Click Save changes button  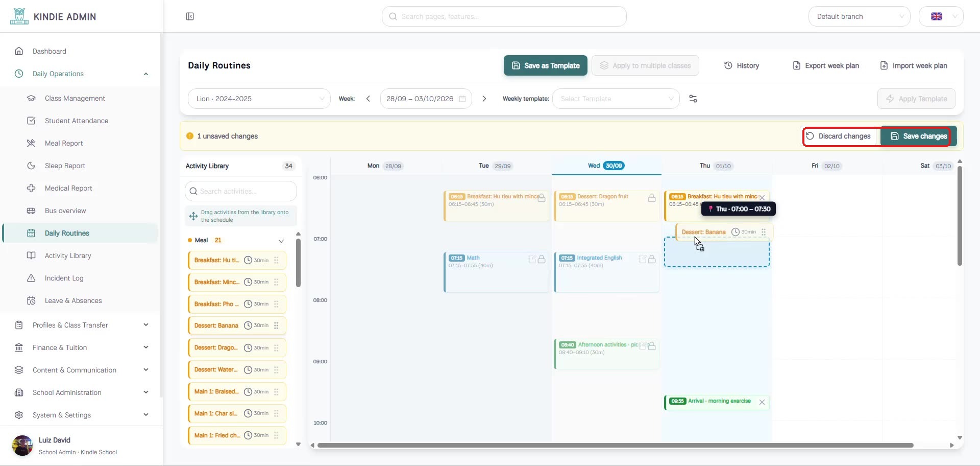click(x=918, y=136)
